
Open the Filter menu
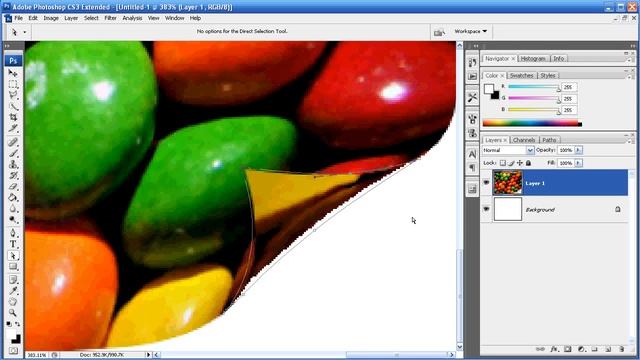(110, 18)
